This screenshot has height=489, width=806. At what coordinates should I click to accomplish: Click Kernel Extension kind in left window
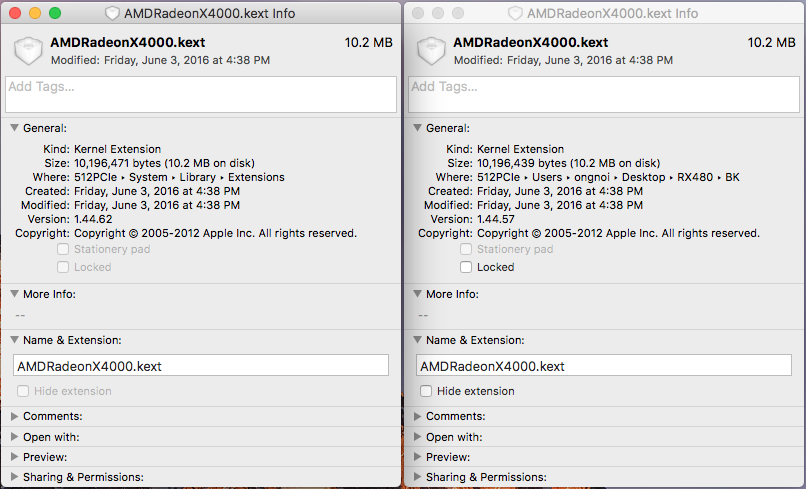[x=118, y=149]
